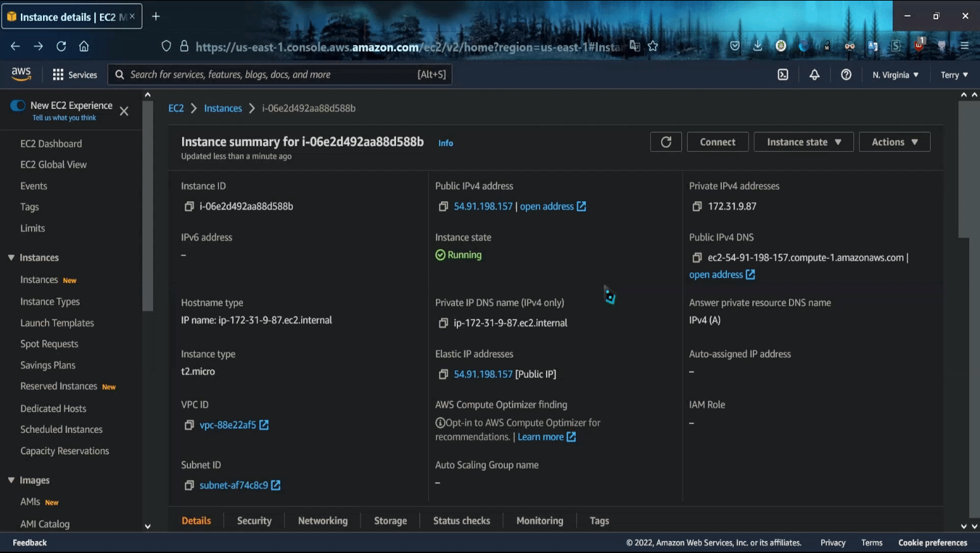Open the Feedback link in footer
Image resolution: width=980 pixels, height=553 pixels.
click(30, 543)
